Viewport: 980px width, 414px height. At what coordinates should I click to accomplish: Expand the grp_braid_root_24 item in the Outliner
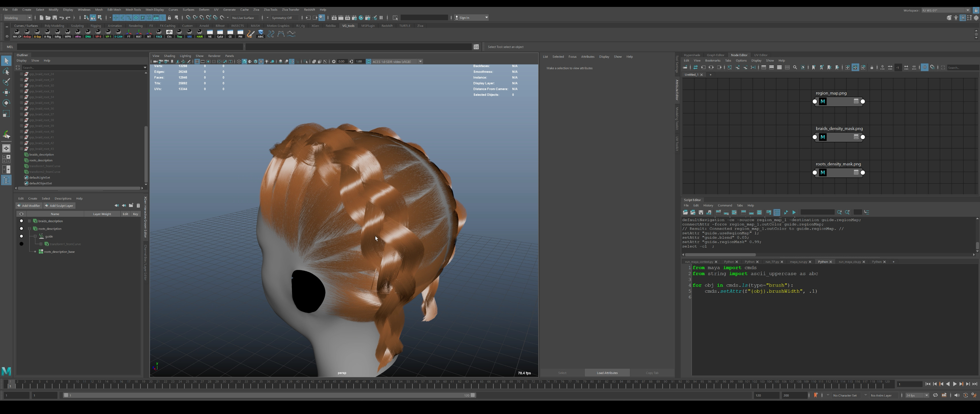(x=22, y=74)
